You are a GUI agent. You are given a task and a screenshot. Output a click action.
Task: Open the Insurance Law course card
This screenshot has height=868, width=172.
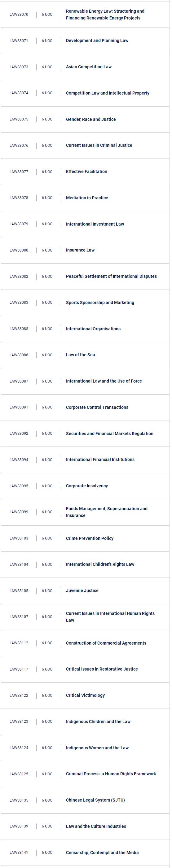(85, 250)
